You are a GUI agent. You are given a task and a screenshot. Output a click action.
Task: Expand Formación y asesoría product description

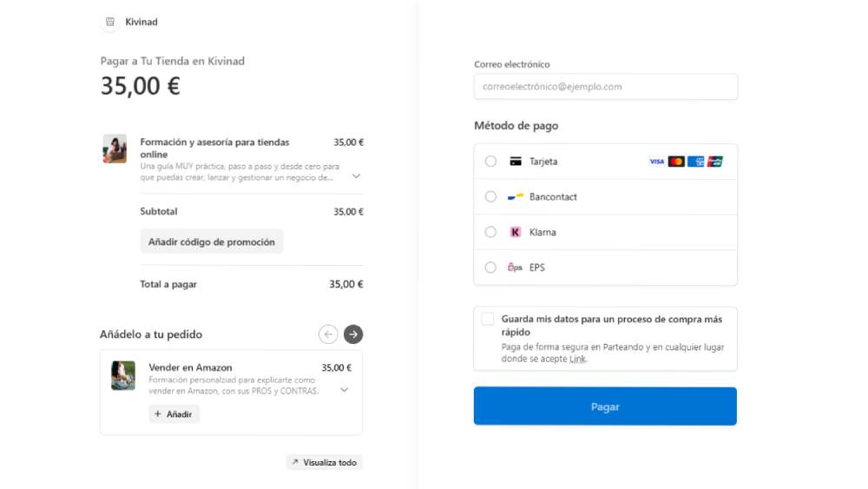(356, 175)
